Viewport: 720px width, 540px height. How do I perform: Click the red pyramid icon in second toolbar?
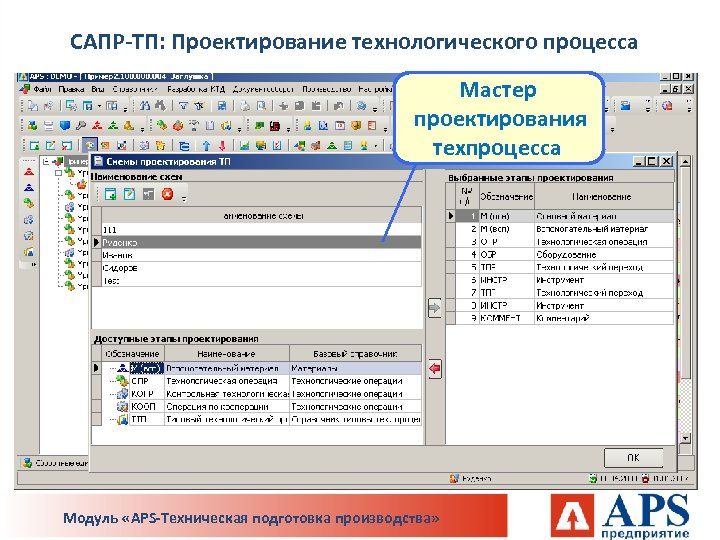[96, 125]
